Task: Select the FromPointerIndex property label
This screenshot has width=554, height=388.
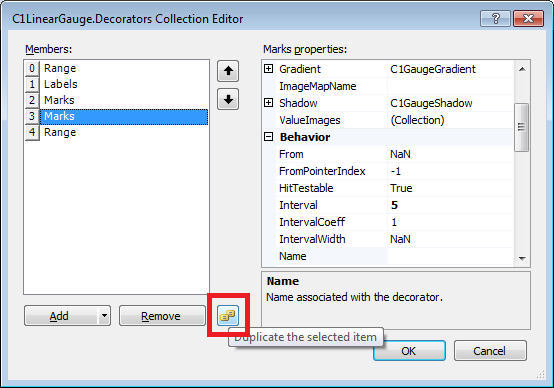Action: point(322,171)
